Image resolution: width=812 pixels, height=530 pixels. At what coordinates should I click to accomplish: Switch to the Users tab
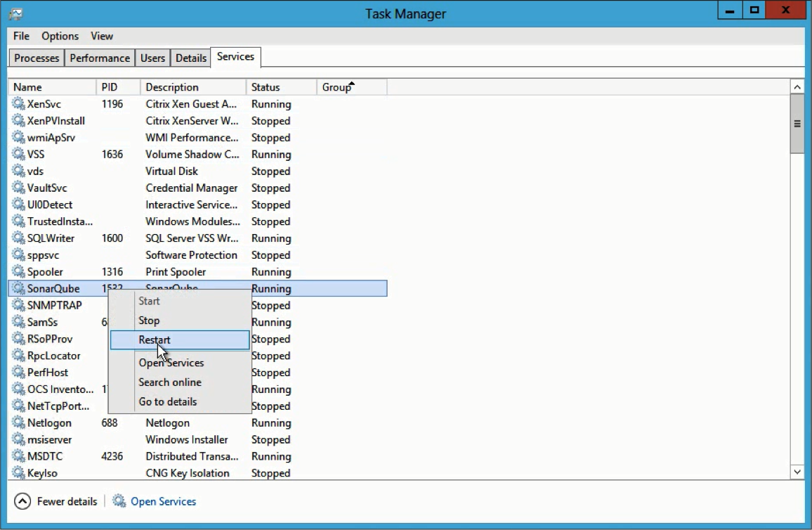point(152,58)
